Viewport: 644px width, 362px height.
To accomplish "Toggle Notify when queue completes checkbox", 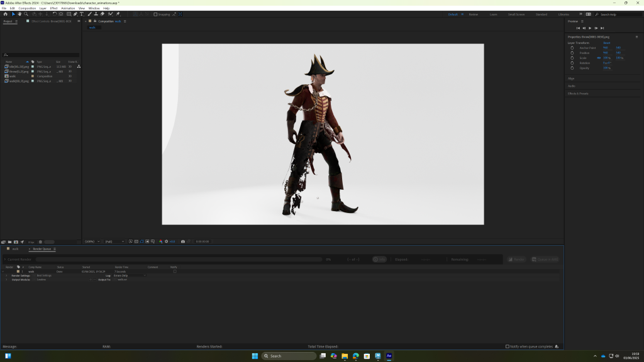I will tap(508, 346).
